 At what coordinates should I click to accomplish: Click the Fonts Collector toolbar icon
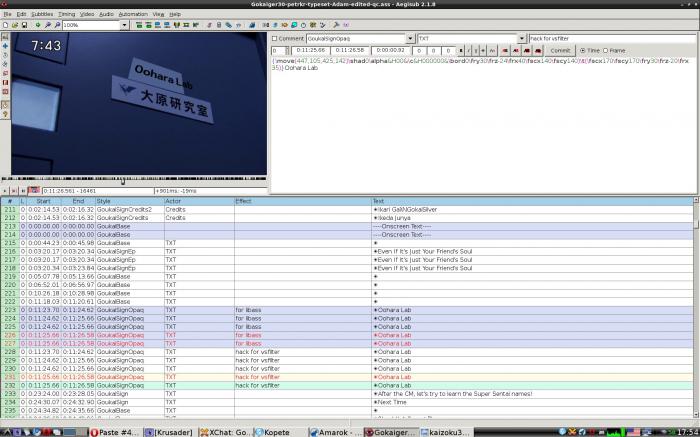point(238,25)
